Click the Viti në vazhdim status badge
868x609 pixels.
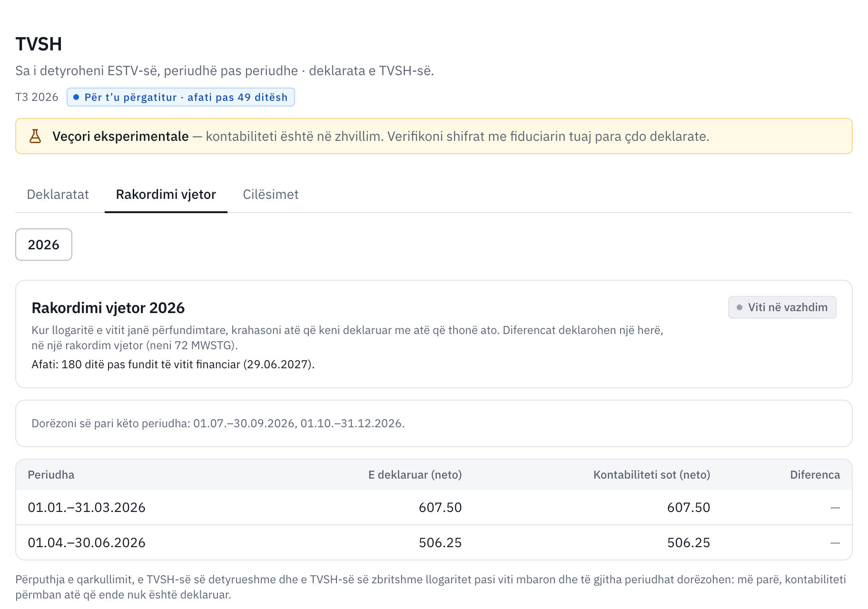click(x=782, y=307)
